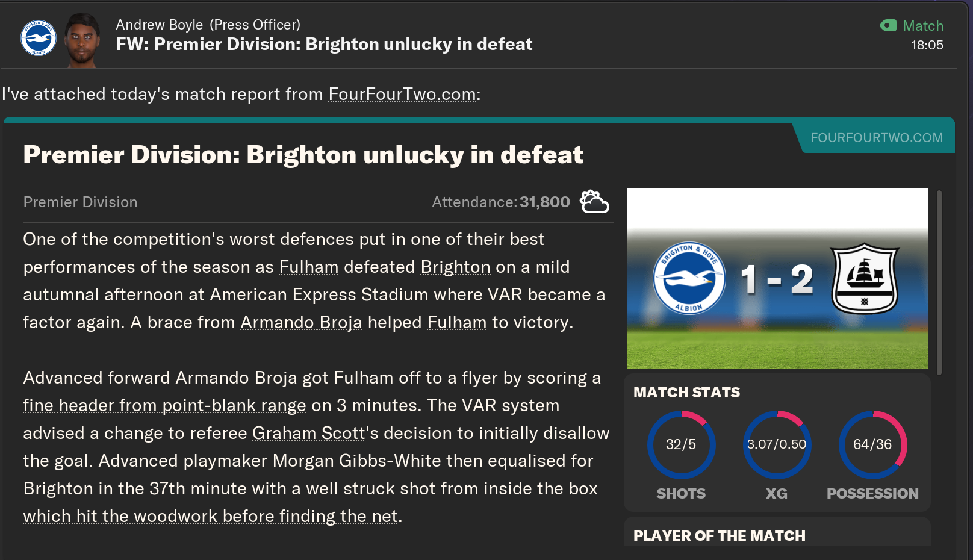973x560 pixels.
Task: Click the cloudy weather icon
Action: pyautogui.click(x=594, y=202)
